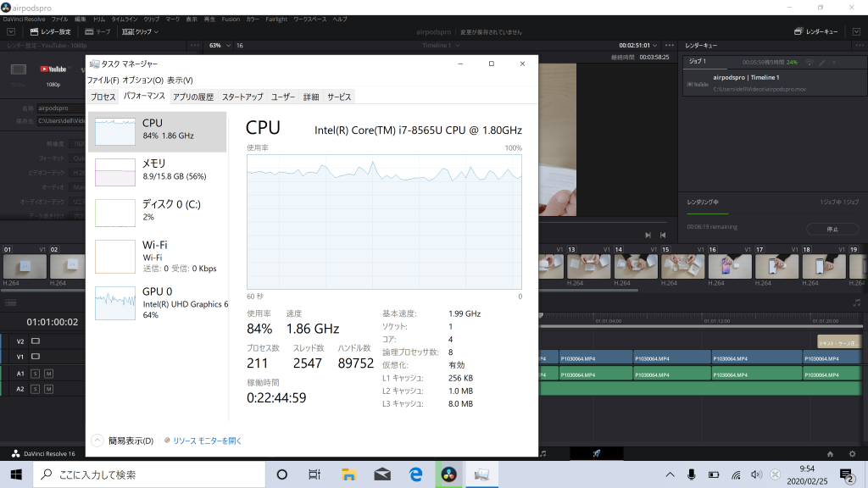This screenshot has height=488, width=868.
Task: Select the GPU 0 performance item
Action: click(x=157, y=303)
